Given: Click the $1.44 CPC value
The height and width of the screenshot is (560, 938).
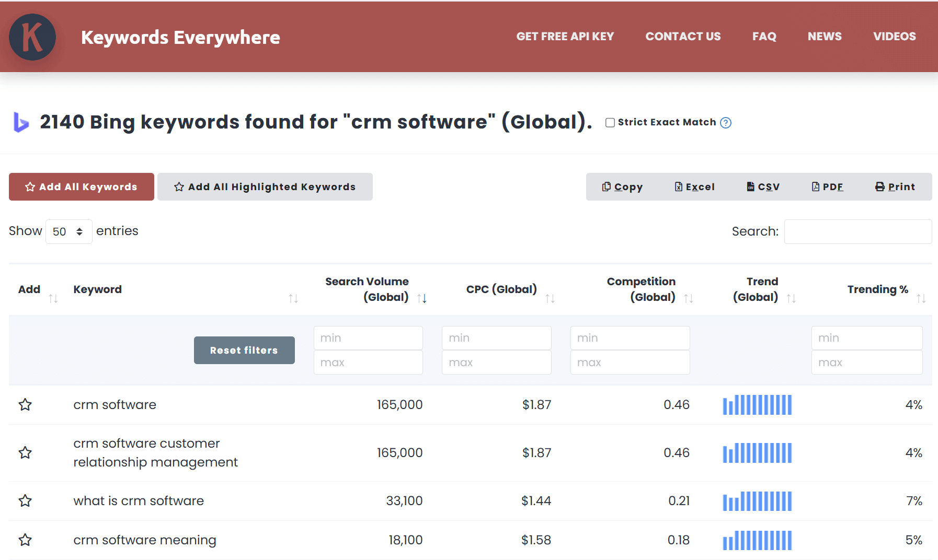Looking at the screenshot, I should [536, 500].
